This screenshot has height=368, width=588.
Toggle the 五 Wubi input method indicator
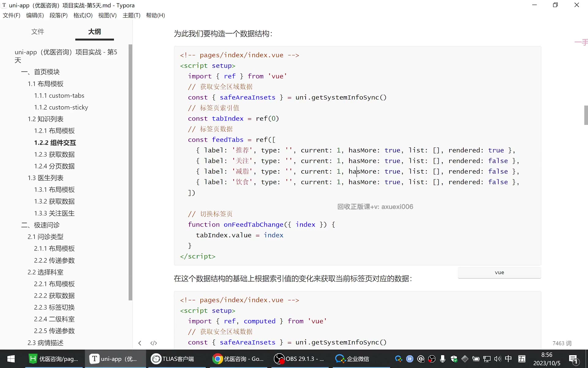tap(522, 358)
